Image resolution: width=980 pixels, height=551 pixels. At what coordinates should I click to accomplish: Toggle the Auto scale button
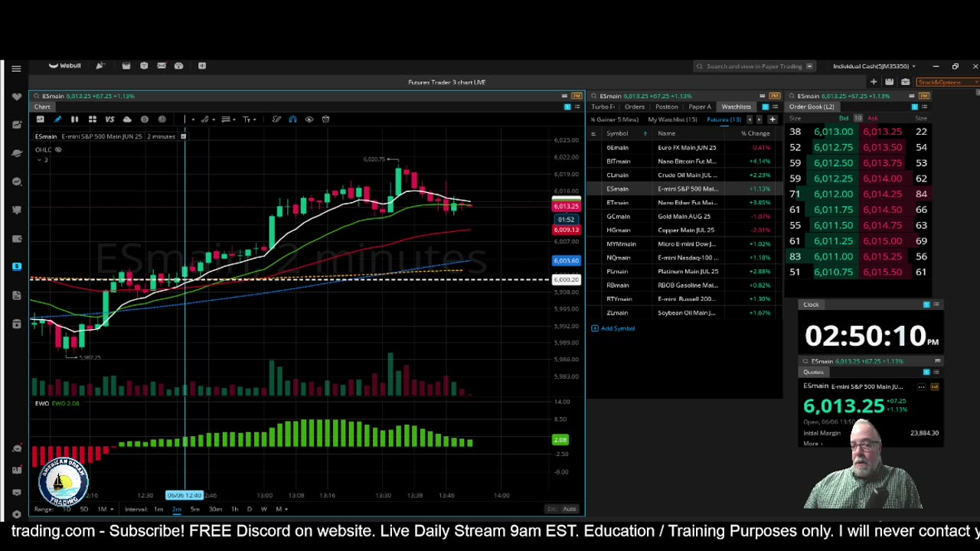[x=569, y=510]
